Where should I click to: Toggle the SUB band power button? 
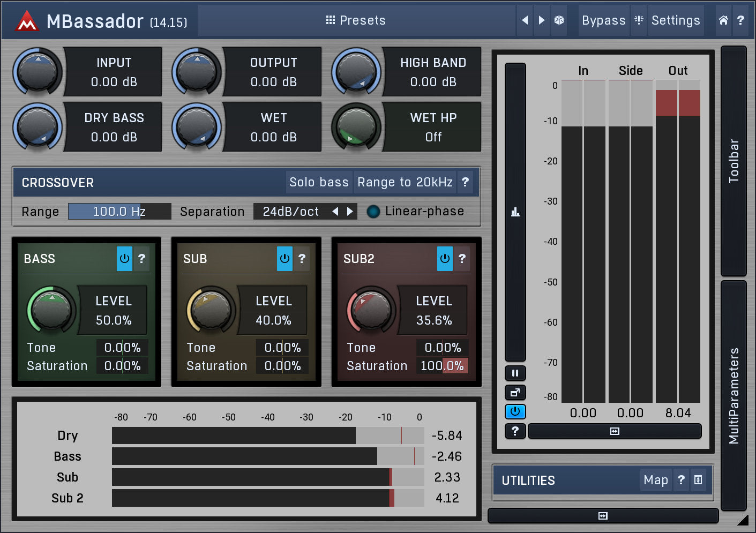(x=285, y=259)
